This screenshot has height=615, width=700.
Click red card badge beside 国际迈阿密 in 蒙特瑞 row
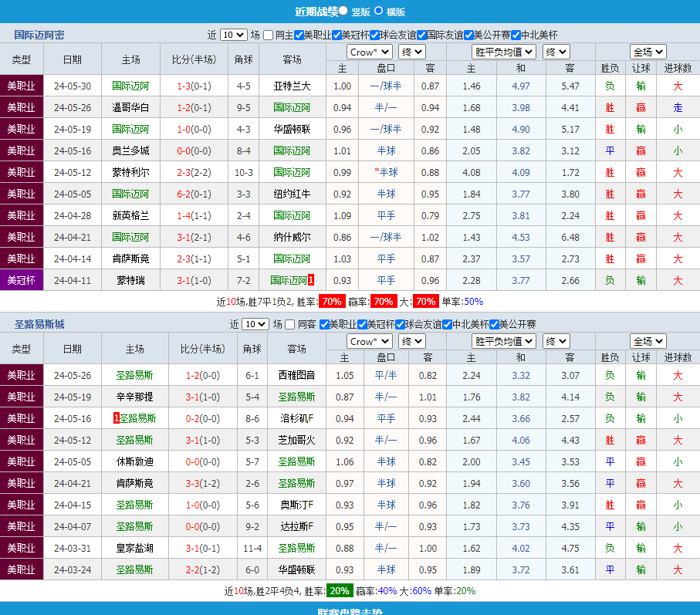[311, 280]
